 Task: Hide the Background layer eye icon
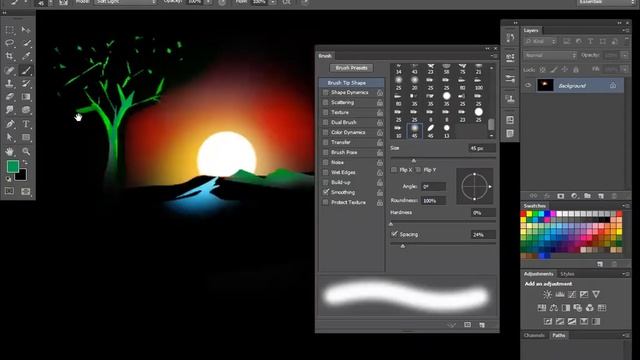pyautogui.click(x=528, y=85)
